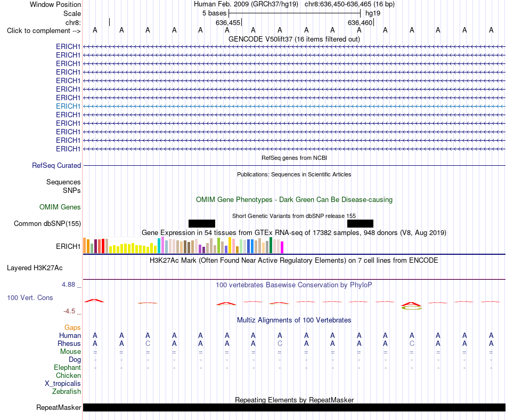Click the orange Gaps label

coord(72,327)
